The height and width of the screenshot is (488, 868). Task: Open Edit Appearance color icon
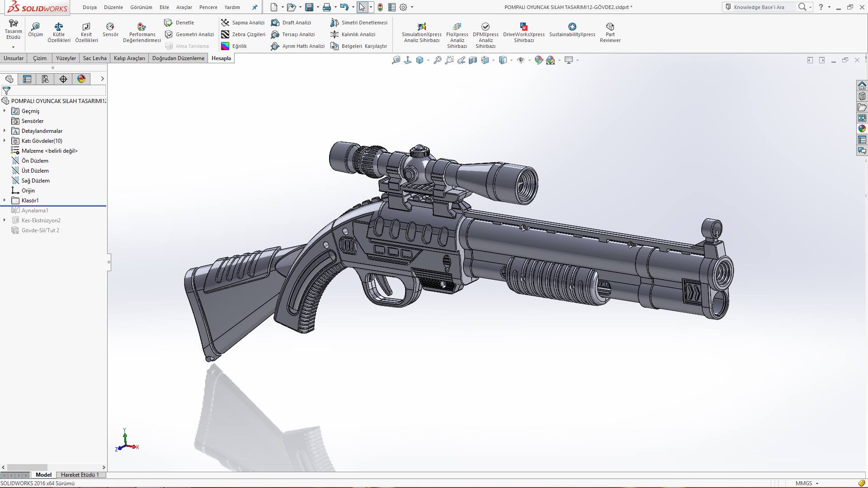(538, 60)
